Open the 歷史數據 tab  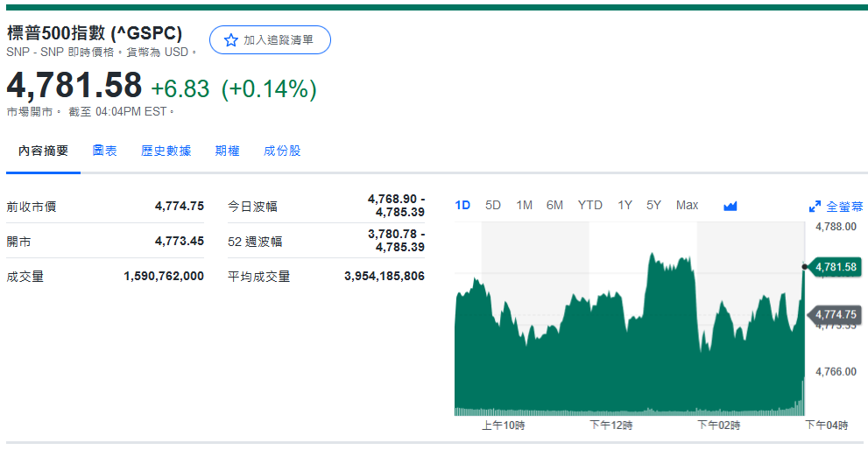pyautogui.click(x=166, y=151)
